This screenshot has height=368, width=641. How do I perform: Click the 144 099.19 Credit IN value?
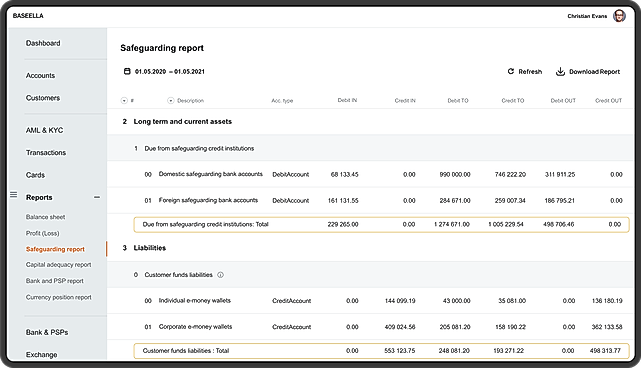[400, 301]
